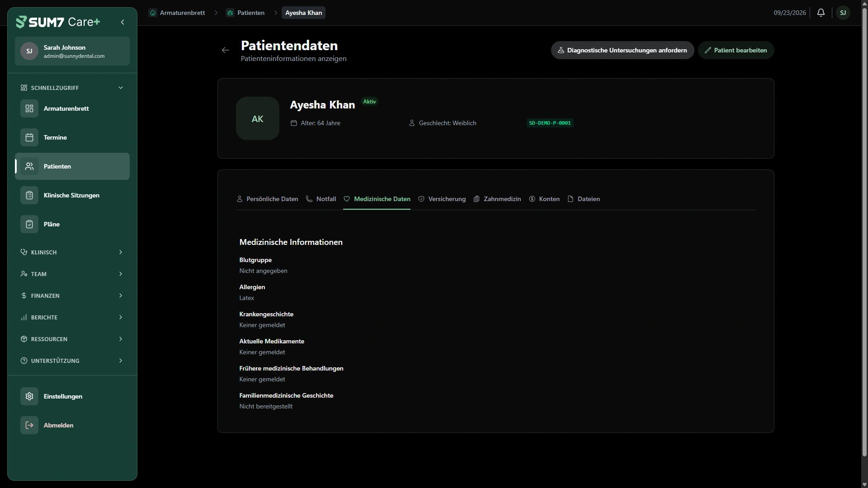
Task: Collapse the sidebar using the chevron icon
Action: pyautogui.click(x=123, y=22)
